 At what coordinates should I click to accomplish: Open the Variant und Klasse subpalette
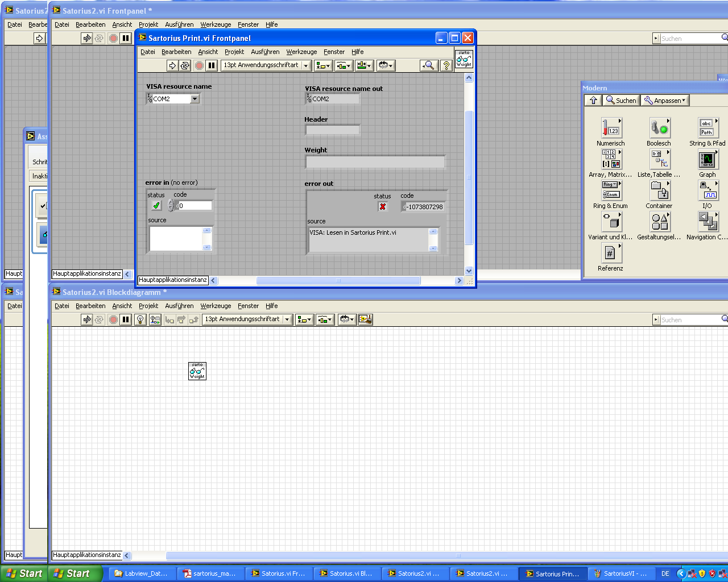click(611, 222)
